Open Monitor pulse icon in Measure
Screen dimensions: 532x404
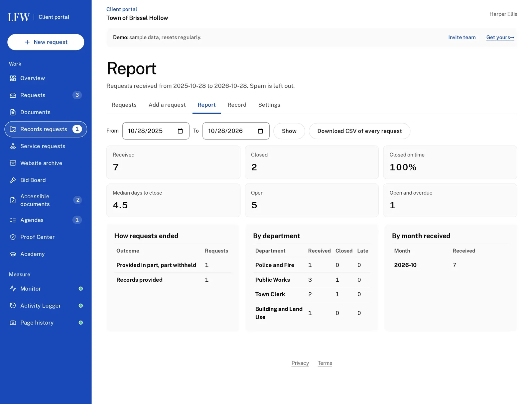click(13, 288)
